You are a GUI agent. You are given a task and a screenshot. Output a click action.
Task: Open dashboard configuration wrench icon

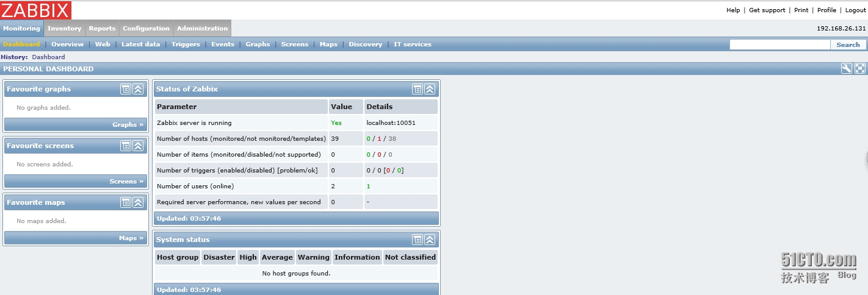846,68
